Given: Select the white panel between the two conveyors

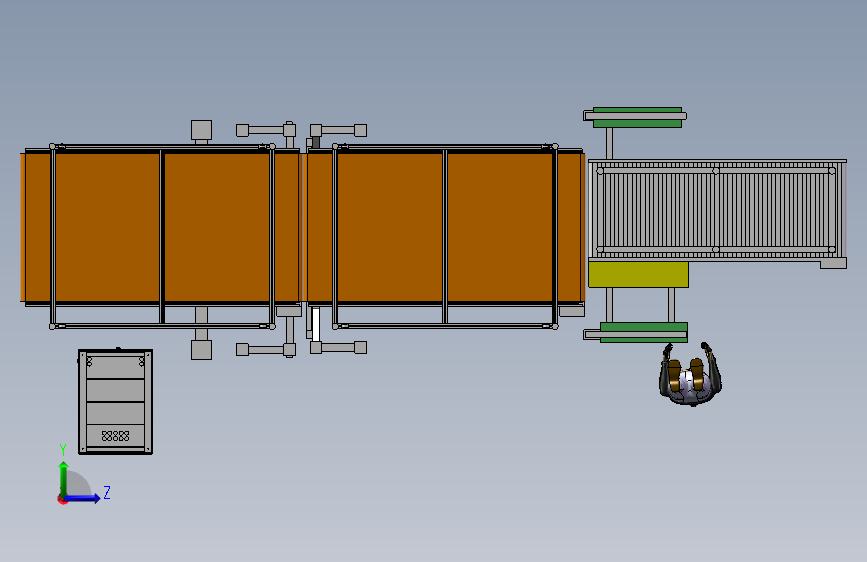Looking at the screenshot, I should (316, 325).
